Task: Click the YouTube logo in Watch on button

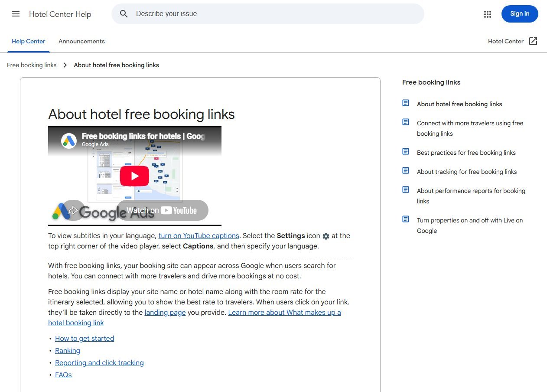Action: (179, 210)
